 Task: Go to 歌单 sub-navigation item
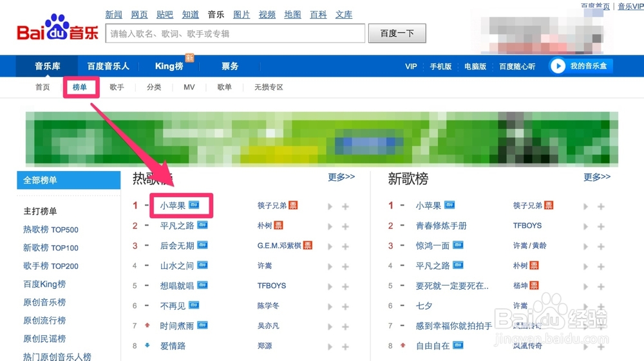click(x=224, y=87)
